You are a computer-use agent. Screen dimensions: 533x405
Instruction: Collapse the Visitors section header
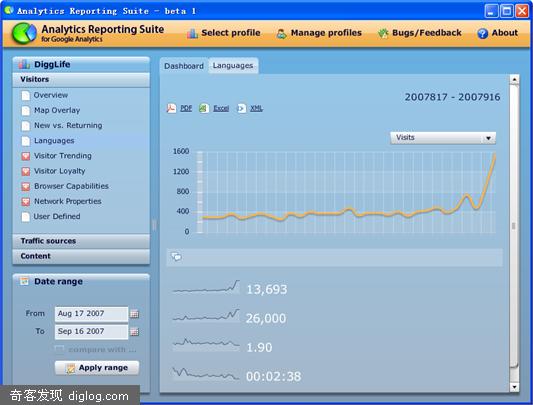[x=81, y=80]
